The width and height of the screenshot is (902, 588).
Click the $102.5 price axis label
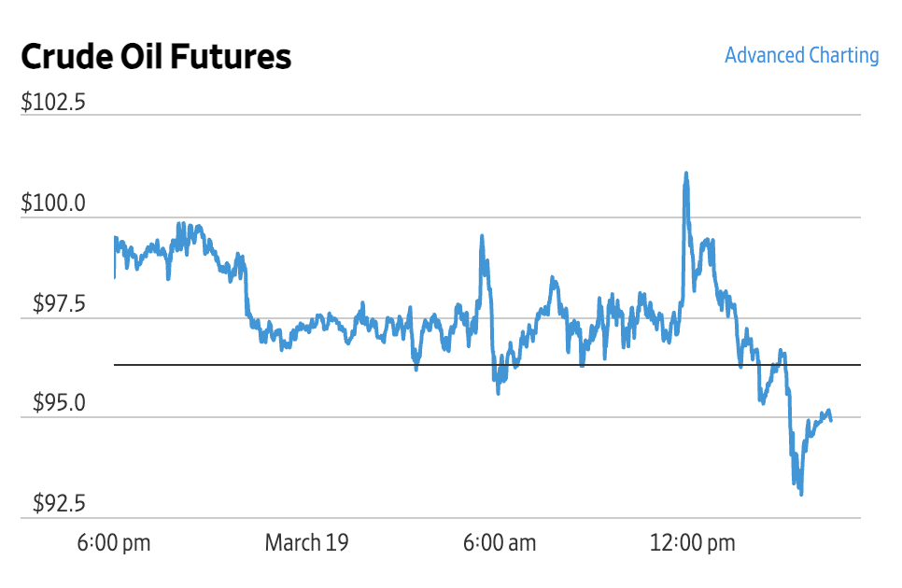(x=53, y=102)
